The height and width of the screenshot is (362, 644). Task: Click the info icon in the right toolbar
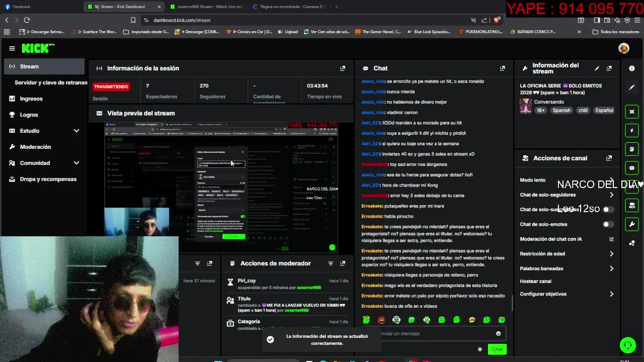click(632, 68)
